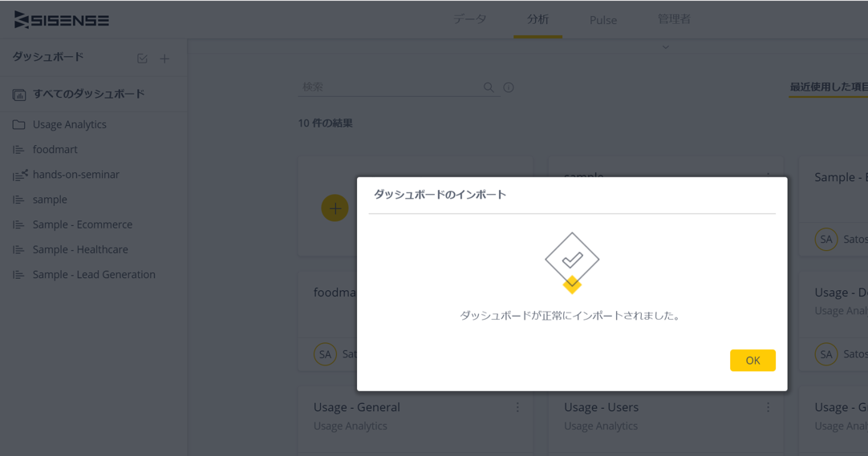The width and height of the screenshot is (868, 456).
Task: Open Sample - Ecommerce in the sidebar
Action: tap(83, 224)
